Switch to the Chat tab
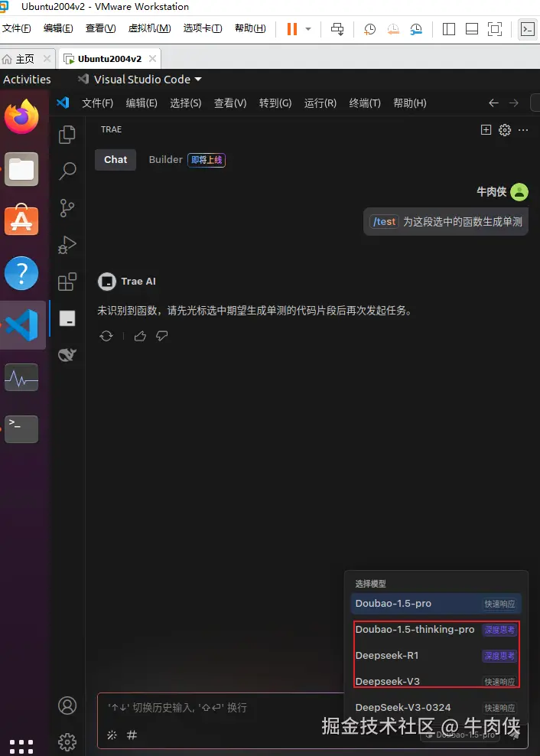The width and height of the screenshot is (540, 756). coord(115,160)
